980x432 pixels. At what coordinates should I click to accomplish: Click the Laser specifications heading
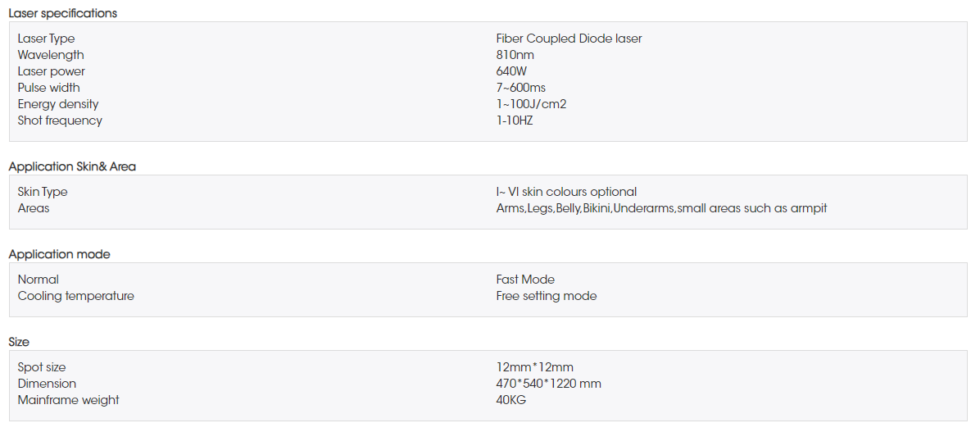point(62,13)
